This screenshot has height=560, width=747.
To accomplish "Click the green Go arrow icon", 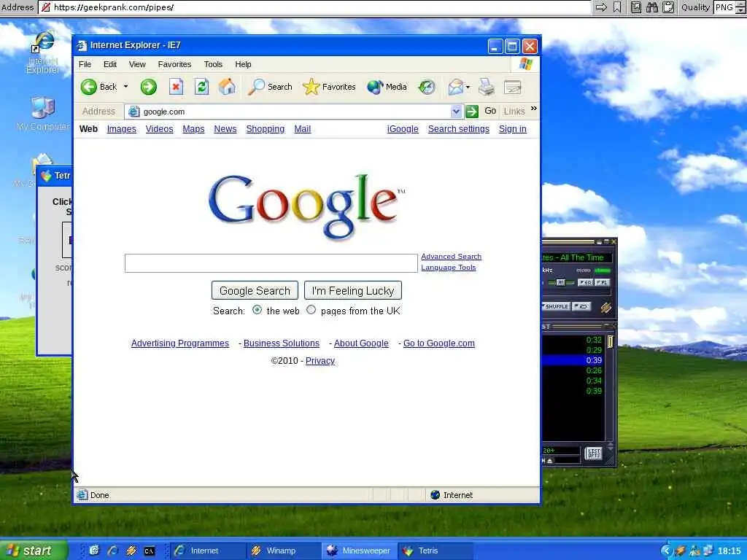I will [x=472, y=112].
